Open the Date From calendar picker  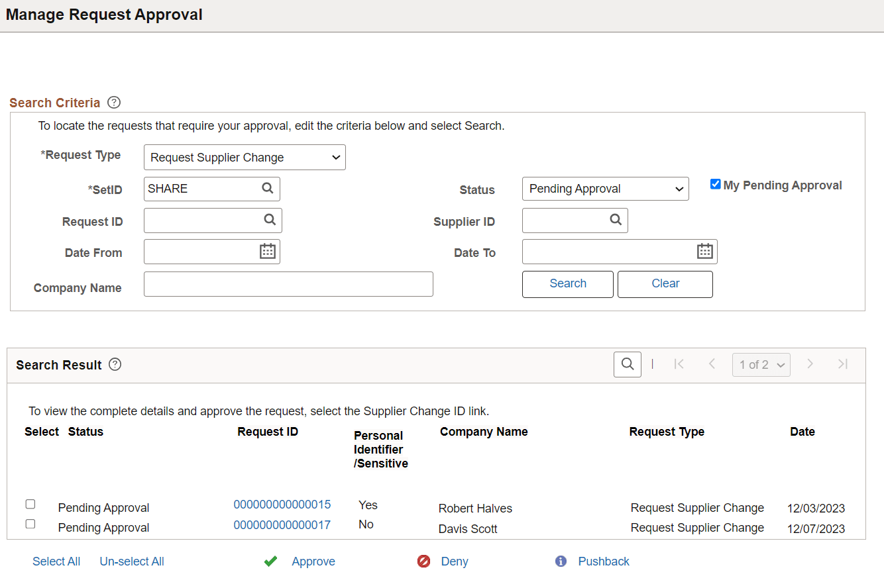pyautogui.click(x=267, y=251)
